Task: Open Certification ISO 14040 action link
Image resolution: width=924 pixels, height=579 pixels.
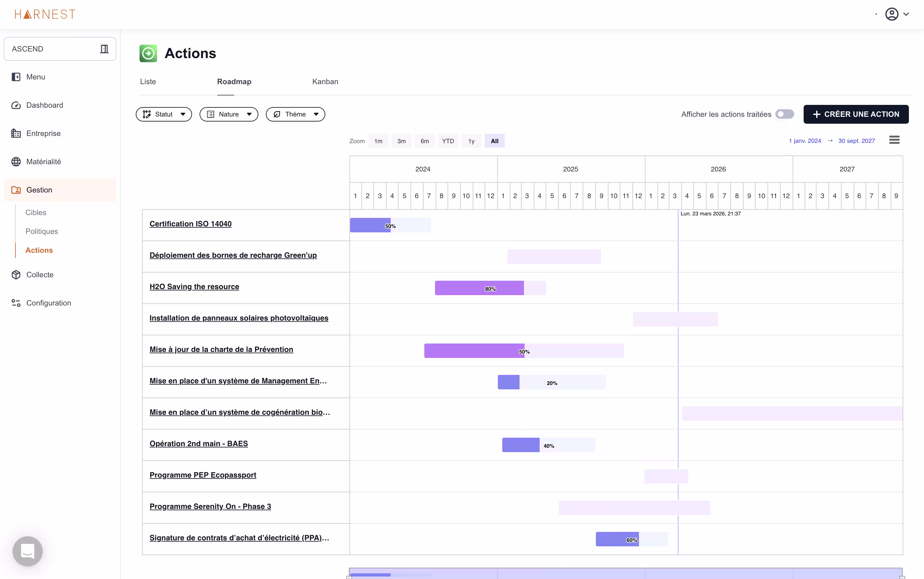Action: (190, 224)
